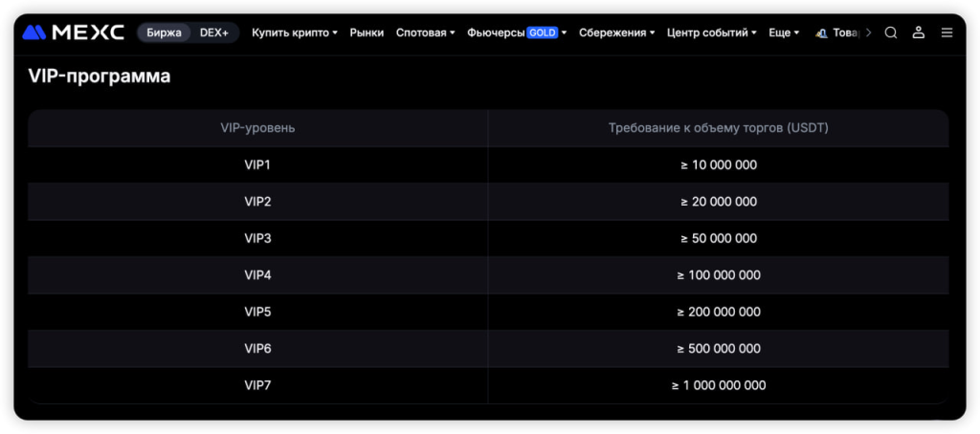Click the ≥ 100 000 000 value

pyautogui.click(x=719, y=275)
